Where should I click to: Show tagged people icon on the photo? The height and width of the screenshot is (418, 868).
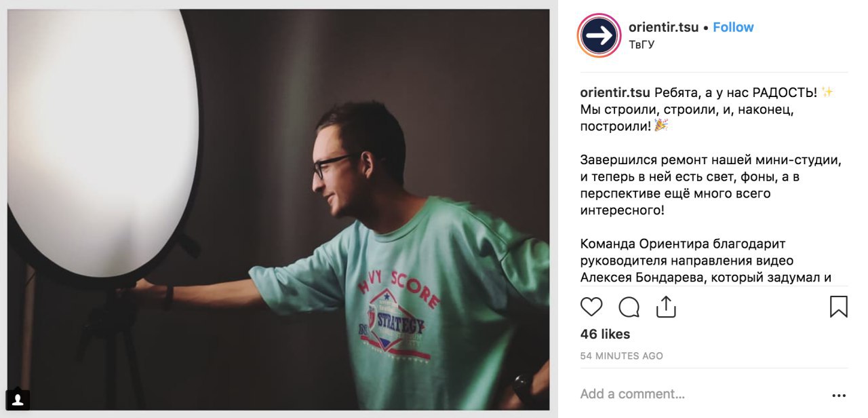[x=18, y=400]
